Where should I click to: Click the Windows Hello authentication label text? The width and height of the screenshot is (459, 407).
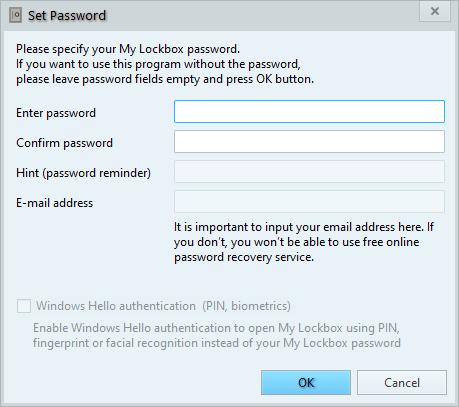163,306
